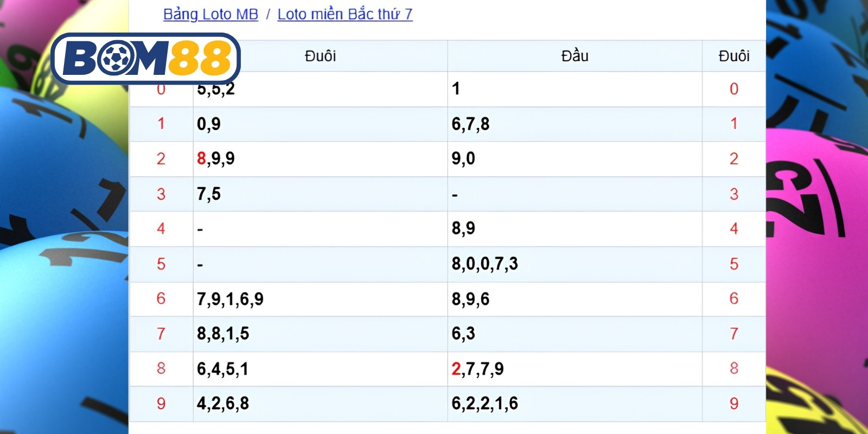Image resolution: width=868 pixels, height=434 pixels.
Task: Select the left Đuôi column header
Action: click(x=320, y=56)
